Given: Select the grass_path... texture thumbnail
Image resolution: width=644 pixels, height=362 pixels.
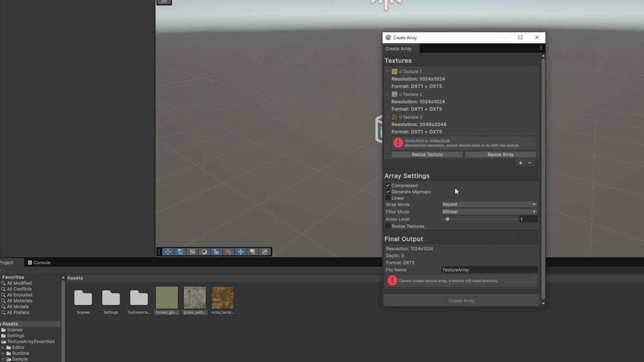Looking at the screenshot, I should [x=194, y=297].
